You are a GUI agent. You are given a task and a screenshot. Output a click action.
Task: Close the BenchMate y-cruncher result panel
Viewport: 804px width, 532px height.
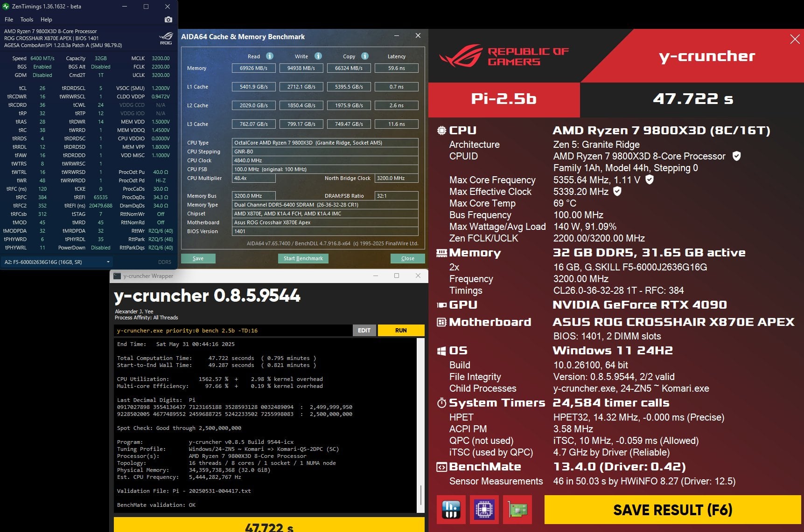point(795,39)
